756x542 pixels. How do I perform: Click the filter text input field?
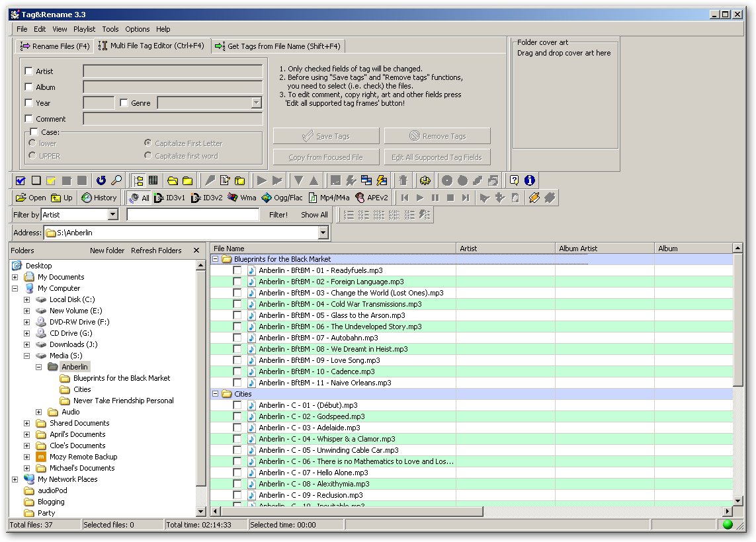click(193, 215)
